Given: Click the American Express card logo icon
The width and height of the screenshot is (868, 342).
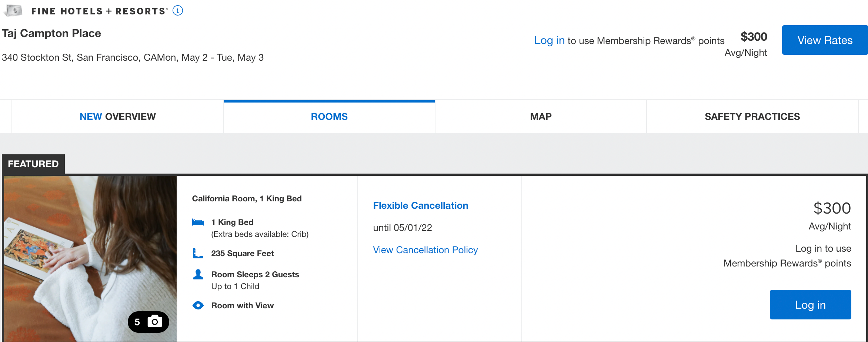Looking at the screenshot, I should [x=14, y=11].
